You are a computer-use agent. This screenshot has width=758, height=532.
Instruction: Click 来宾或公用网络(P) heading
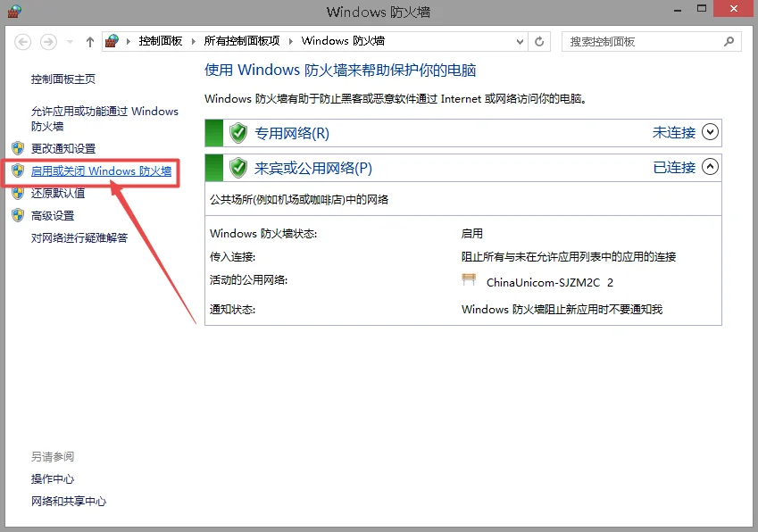pos(313,168)
